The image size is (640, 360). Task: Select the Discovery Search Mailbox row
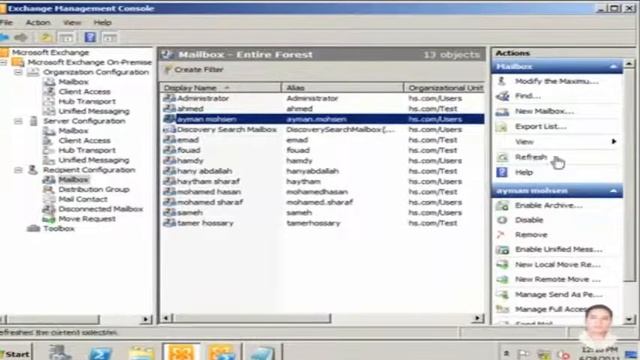[x=322, y=129]
